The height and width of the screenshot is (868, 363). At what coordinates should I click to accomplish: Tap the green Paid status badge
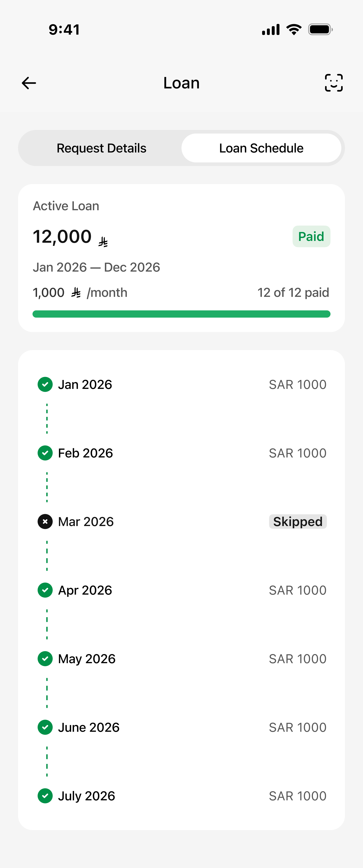[311, 236]
